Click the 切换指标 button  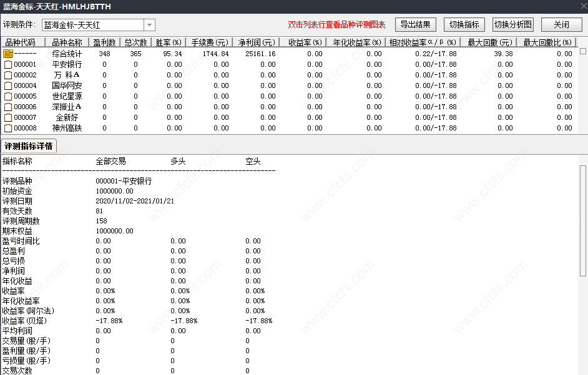464,25
